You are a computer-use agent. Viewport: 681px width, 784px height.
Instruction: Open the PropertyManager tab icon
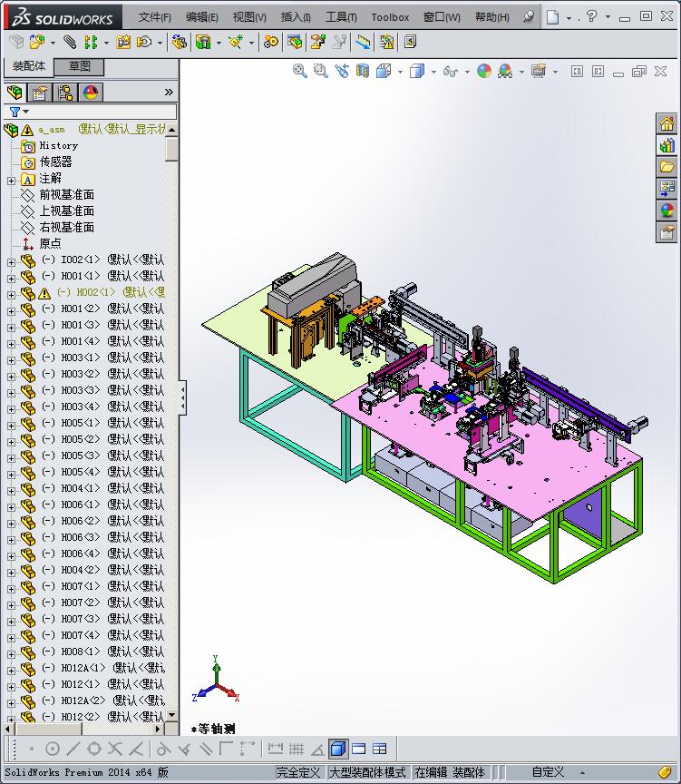[40, 93]
